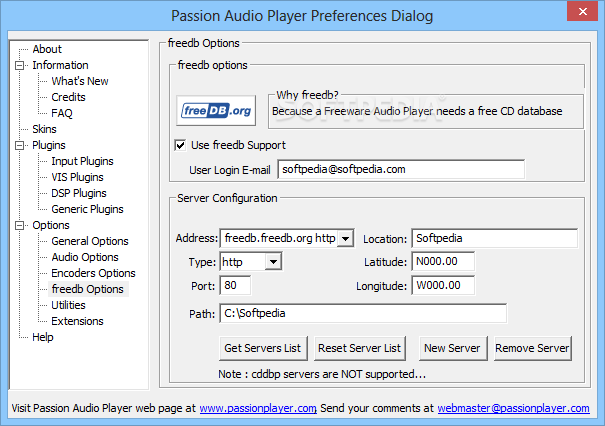
Task: Open General Options page
Action: pyautogui.click(x=90, y=241)
